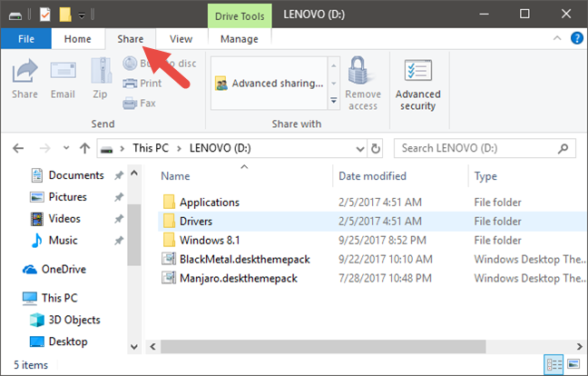Viewport: 588px width, 376px height.
Task: Open Customize Quick Access Toolbar dropdown
Action: (x=82, y=15)
